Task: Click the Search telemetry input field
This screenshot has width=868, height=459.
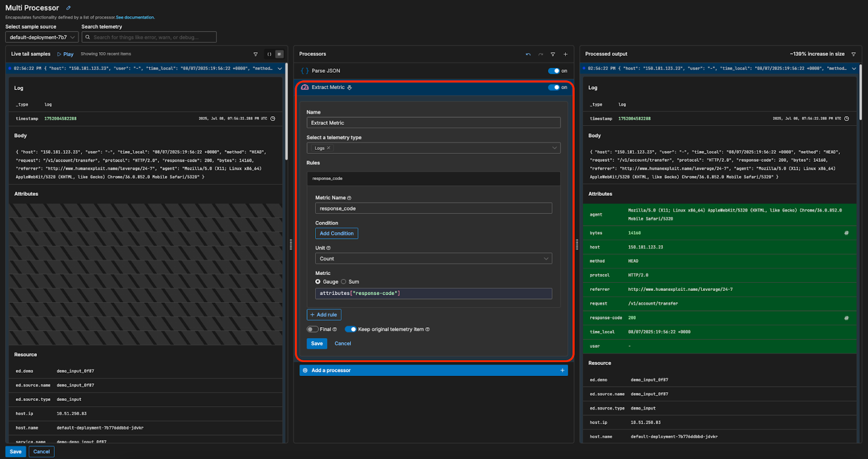Action: [149, 37]
